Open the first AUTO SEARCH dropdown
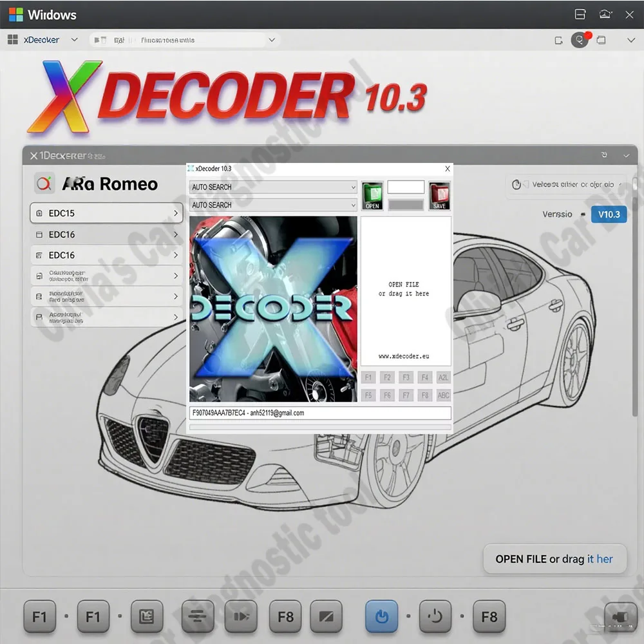Screen dimensions: 644x644 272,187
